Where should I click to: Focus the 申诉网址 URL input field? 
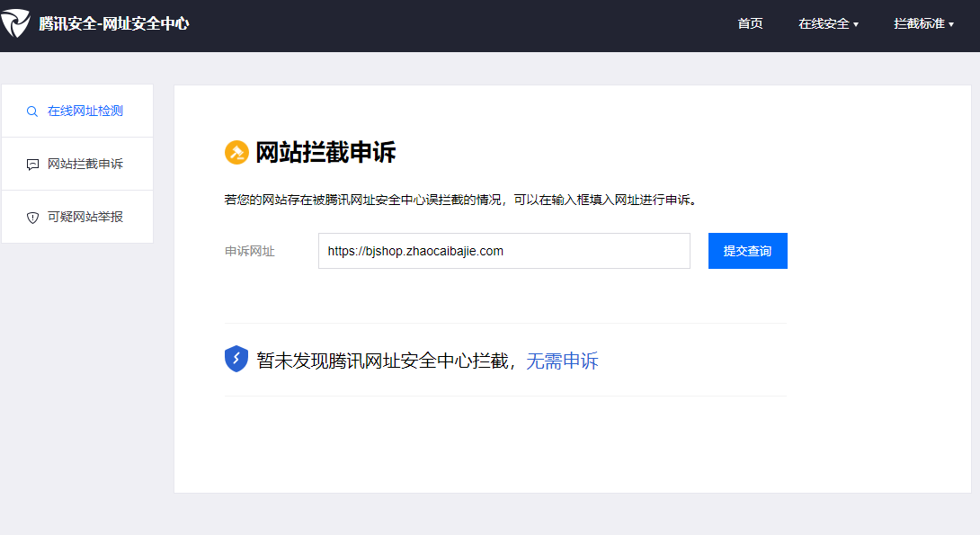(503, 251)
